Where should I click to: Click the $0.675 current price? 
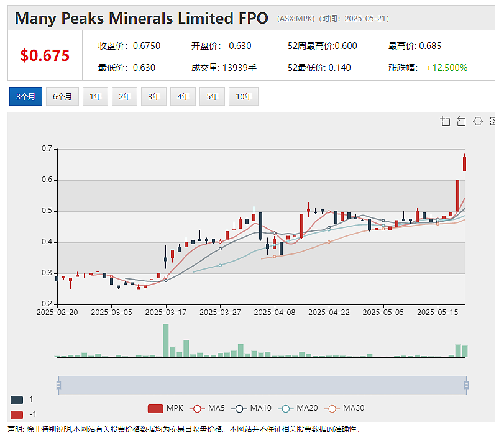[x=45, y=55]
